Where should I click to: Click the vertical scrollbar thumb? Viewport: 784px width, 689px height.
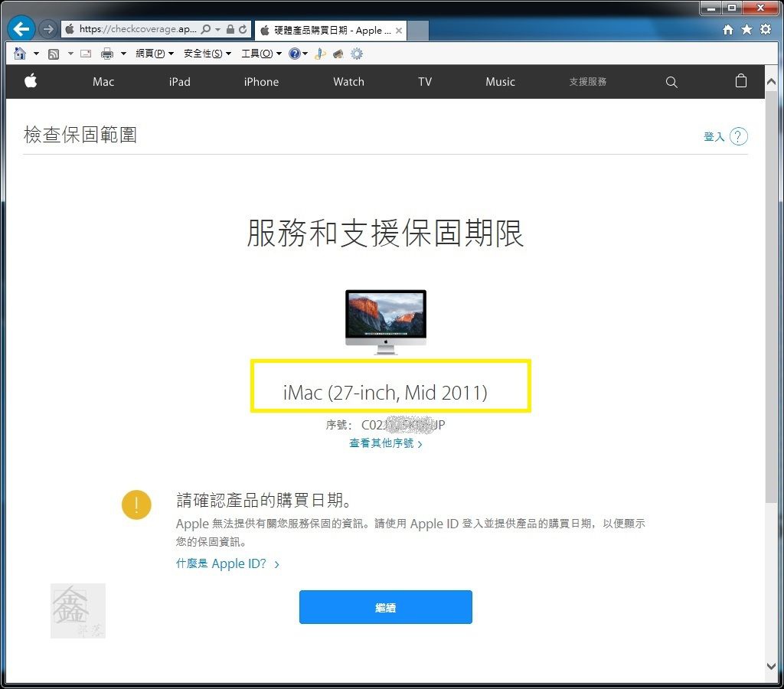point(771,296)
